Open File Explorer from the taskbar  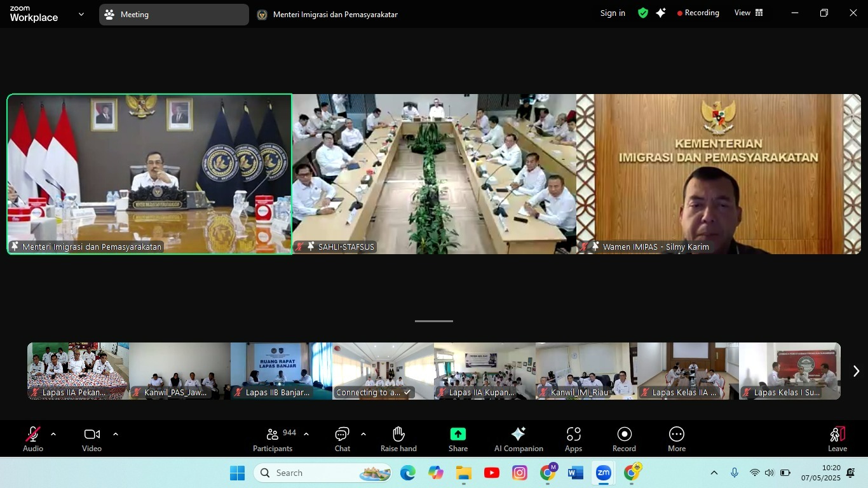click(x=464, y=473)
